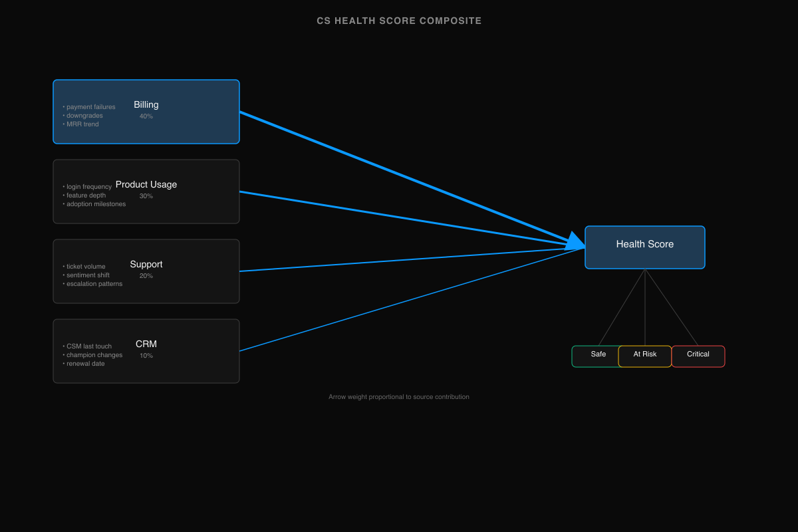
Task: Select the CRM source box
Action: pos(146,351)
